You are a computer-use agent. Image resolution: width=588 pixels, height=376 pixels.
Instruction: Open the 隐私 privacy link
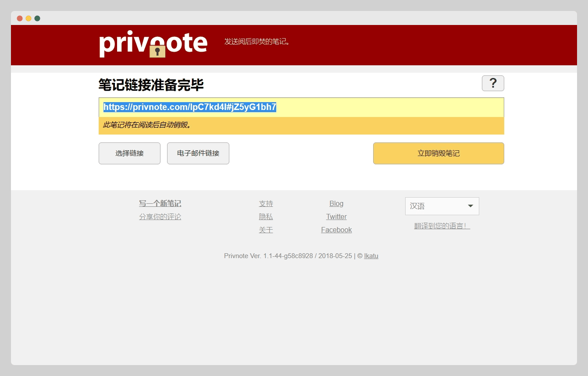click(266, 217)
